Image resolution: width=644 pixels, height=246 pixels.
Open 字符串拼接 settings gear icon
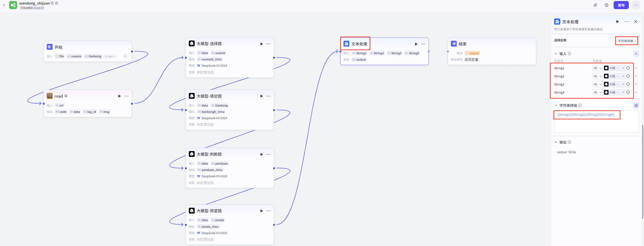(x=636, y=106)
